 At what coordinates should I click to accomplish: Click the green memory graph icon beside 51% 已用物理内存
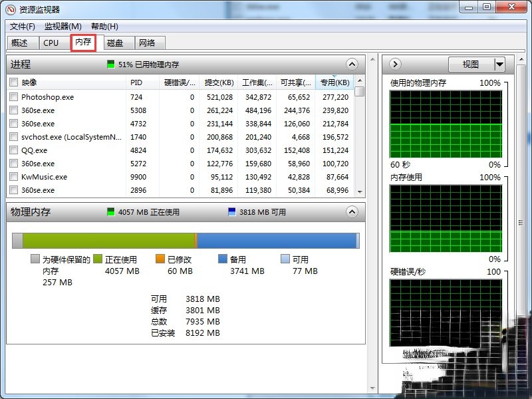pyautogui.click(x=110, y=65)
